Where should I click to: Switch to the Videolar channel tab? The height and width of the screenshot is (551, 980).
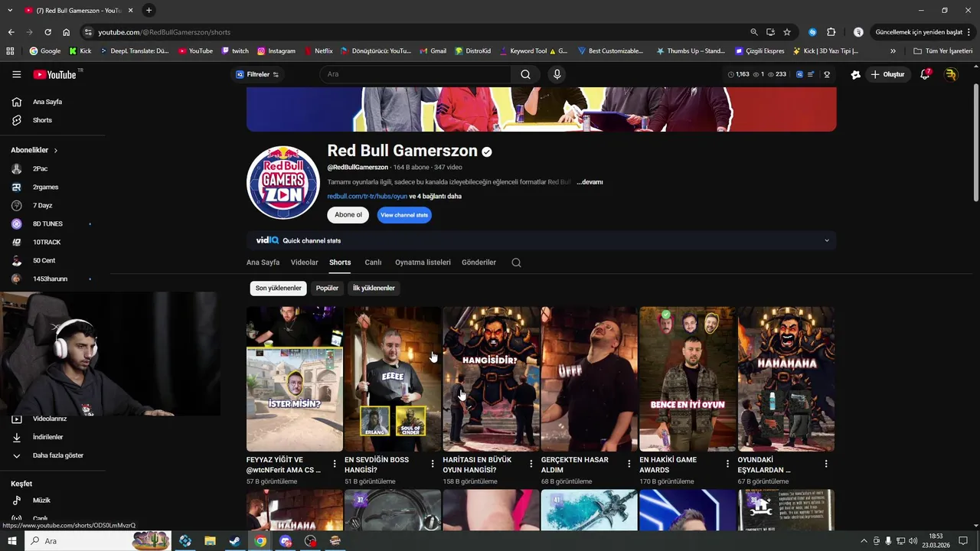coord(304,262)
